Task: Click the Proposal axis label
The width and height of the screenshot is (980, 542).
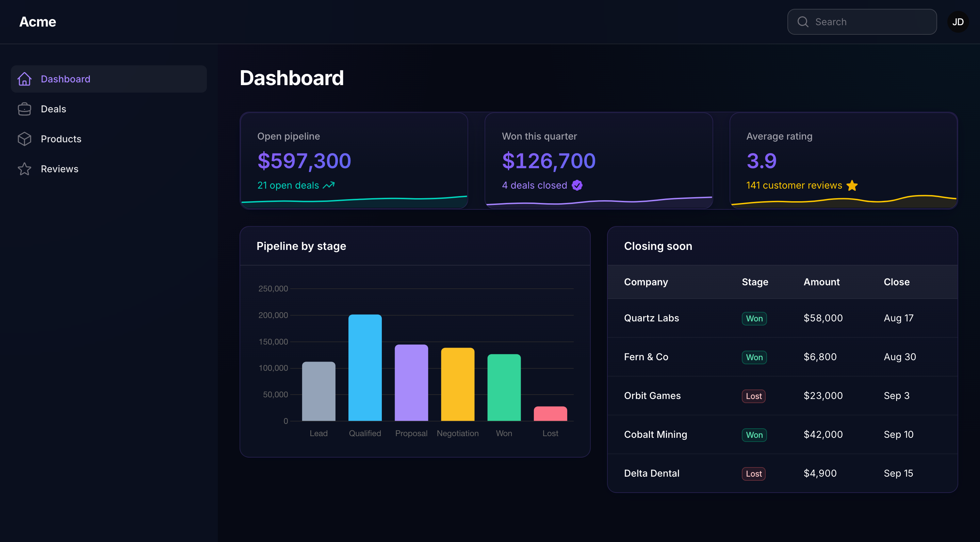Action: coord(411,433)
